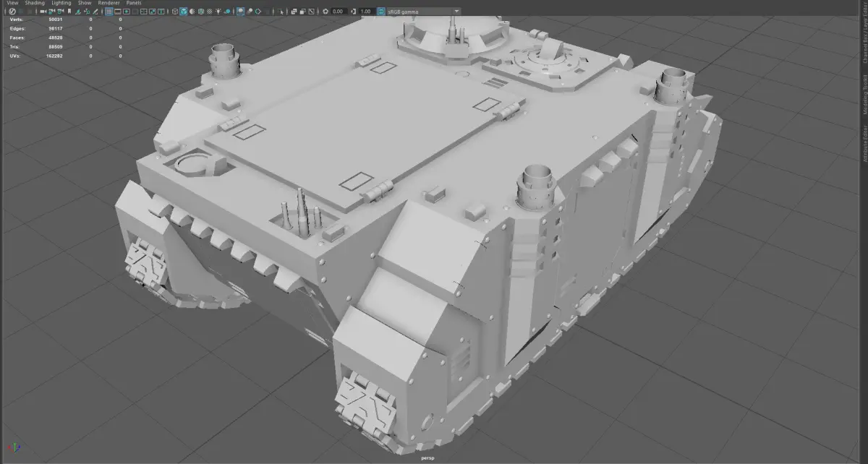Click the X-Ray Joints icon
Image resolution: width=868 pixels, height=464 pixels.
coord(311,12)
